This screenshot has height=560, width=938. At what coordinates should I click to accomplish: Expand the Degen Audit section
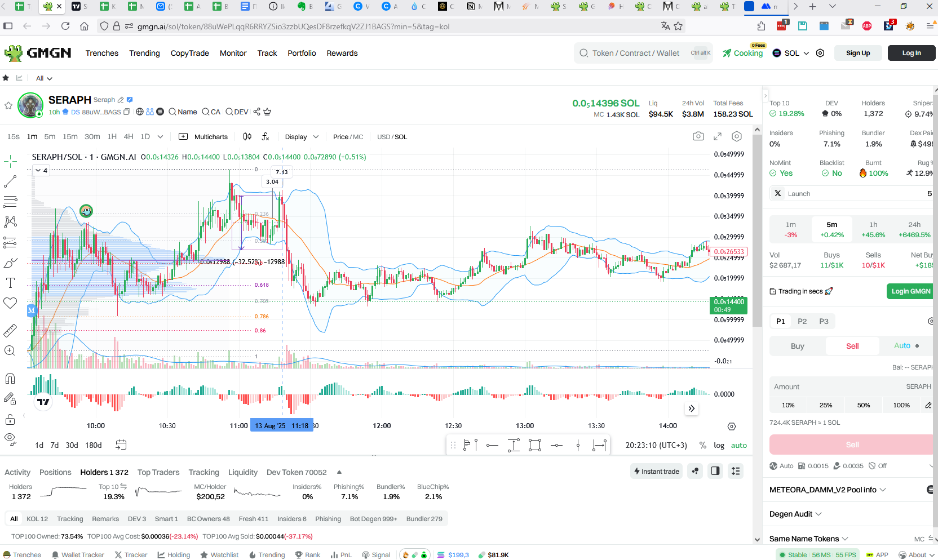tap(795, 514)
